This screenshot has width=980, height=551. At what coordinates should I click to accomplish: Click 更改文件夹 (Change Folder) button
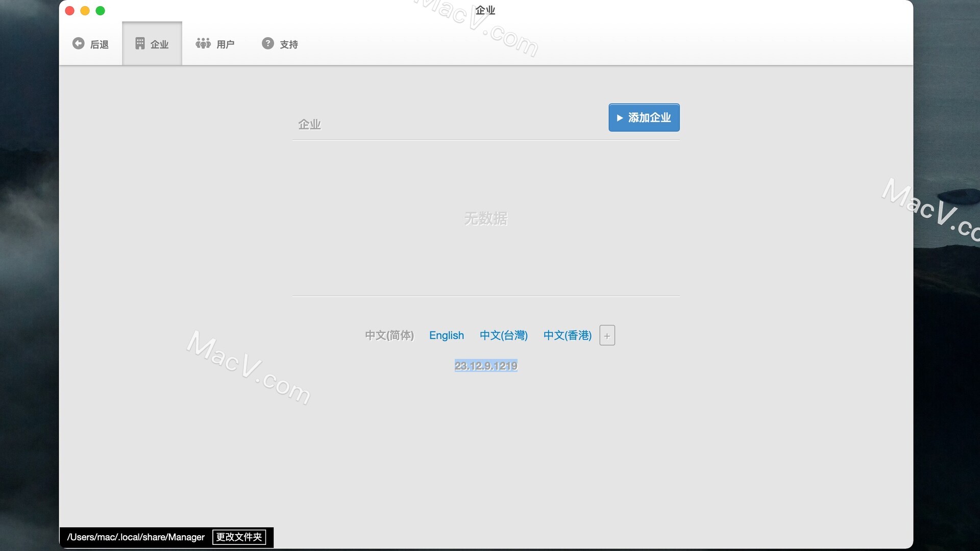238,537
